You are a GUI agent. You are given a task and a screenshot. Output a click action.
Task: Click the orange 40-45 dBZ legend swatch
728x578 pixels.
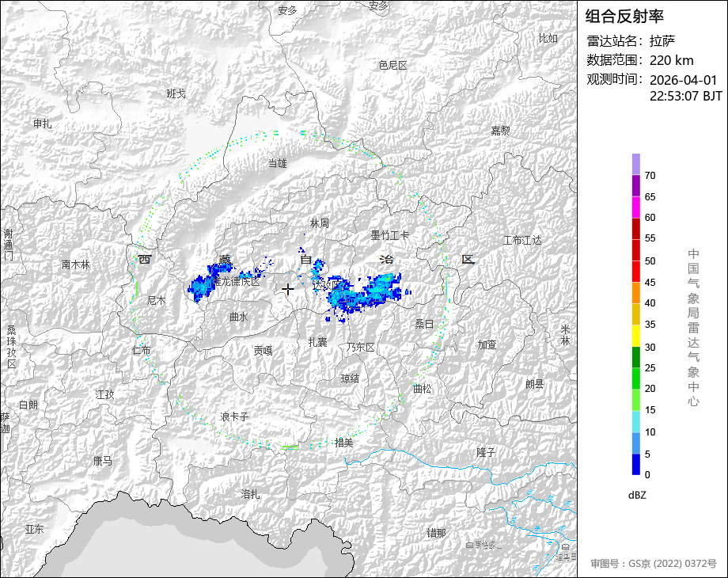pyautogui.click(x=636, y=293)
